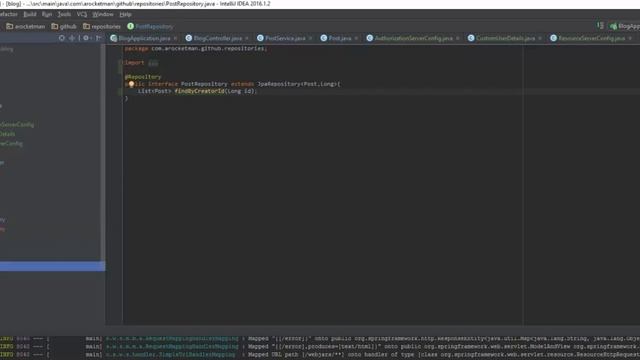Click the make project icon near run configuration
This screenshot has width=640, height=360.
click(600, 26)
